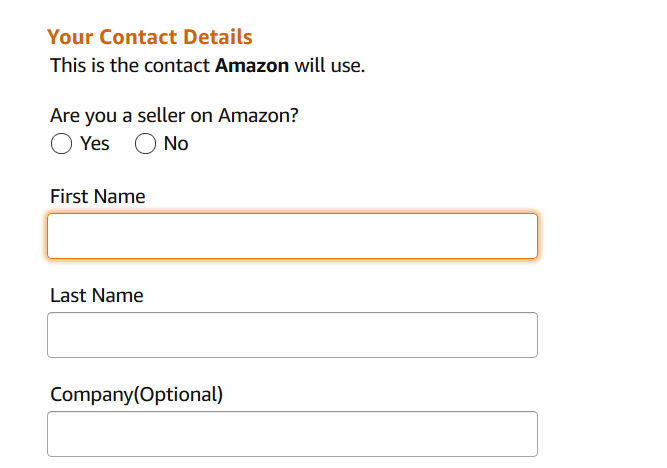Screen dimensions: 667x468
Task: Click the bold 'Amazon' word in subtitle
Action: pos(252,66)
